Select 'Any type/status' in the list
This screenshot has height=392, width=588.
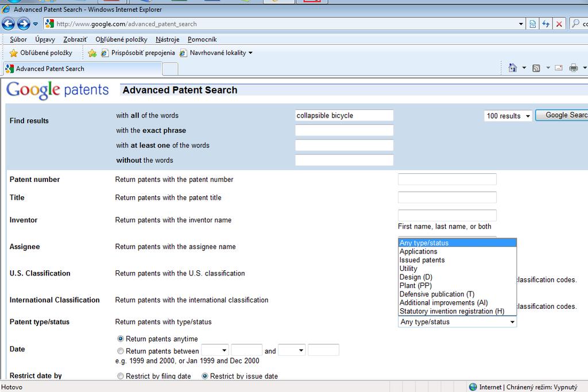coord(457,243)
